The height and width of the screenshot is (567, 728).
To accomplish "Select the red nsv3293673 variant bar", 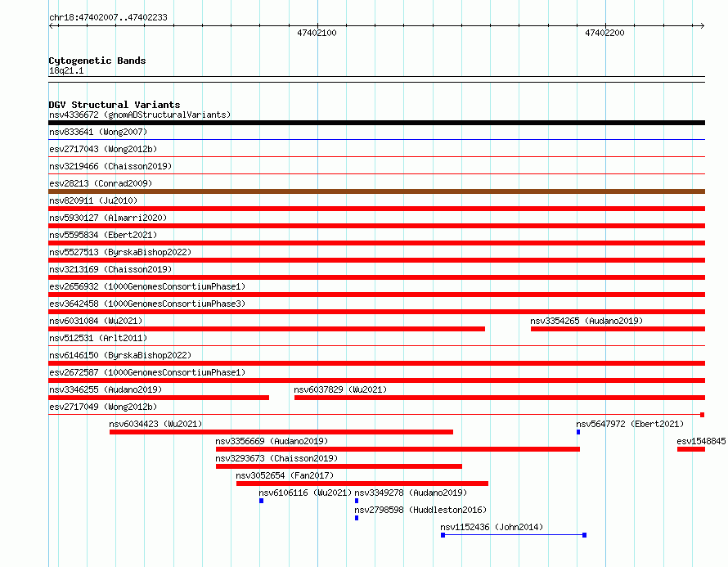I will [339, 466].
